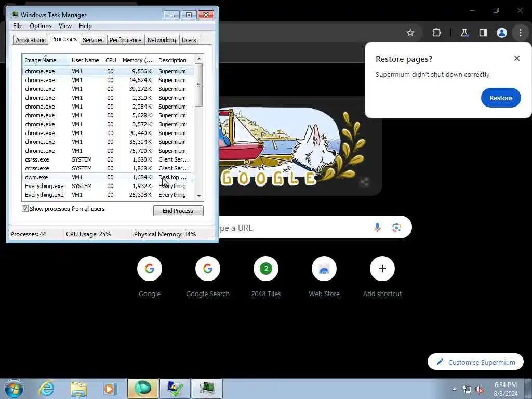The height and width of the screenshot is (399, 532).
Task: Click Customise Supermium button
Action: pyautogui.click(x=475, y=362)
